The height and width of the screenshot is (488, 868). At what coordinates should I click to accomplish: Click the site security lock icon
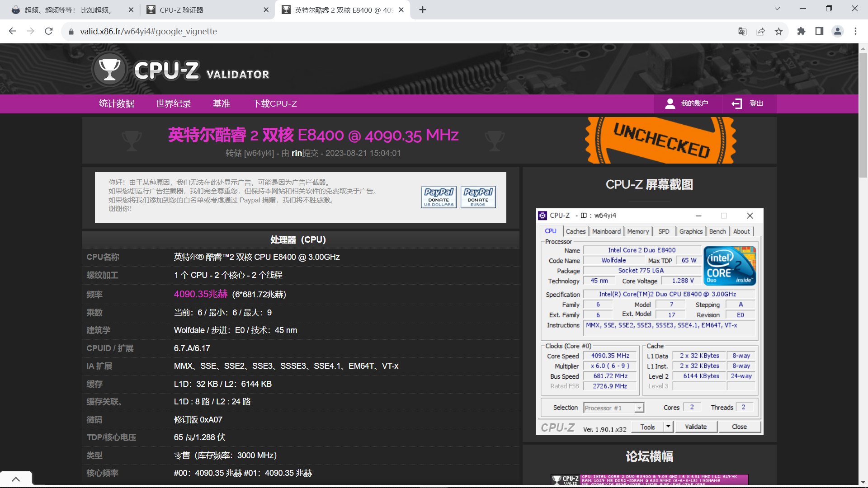coord(71,32)
